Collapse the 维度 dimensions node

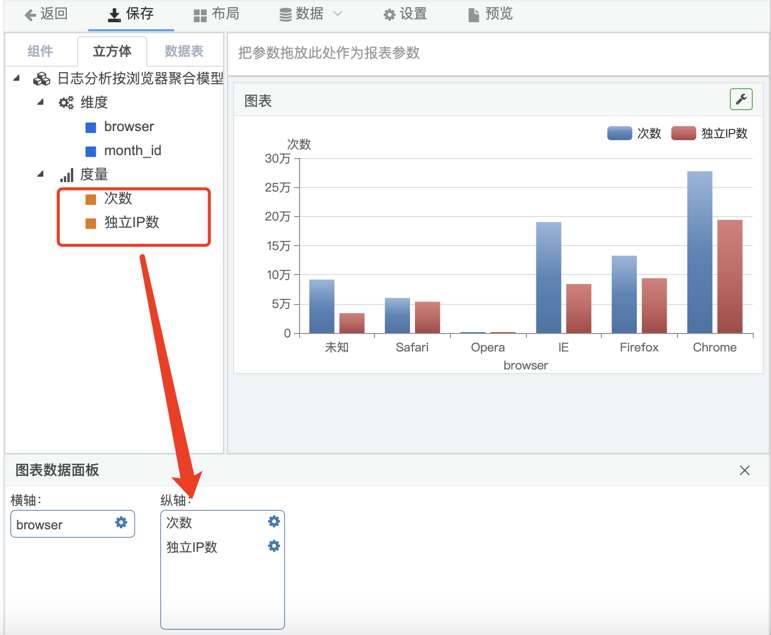[x=41, y=102]
